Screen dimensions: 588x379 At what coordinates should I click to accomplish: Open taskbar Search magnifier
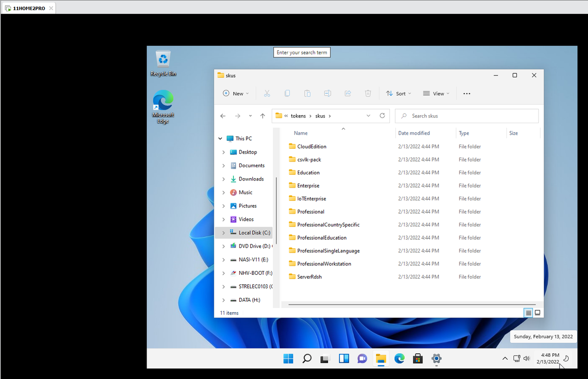coord(307,359)
